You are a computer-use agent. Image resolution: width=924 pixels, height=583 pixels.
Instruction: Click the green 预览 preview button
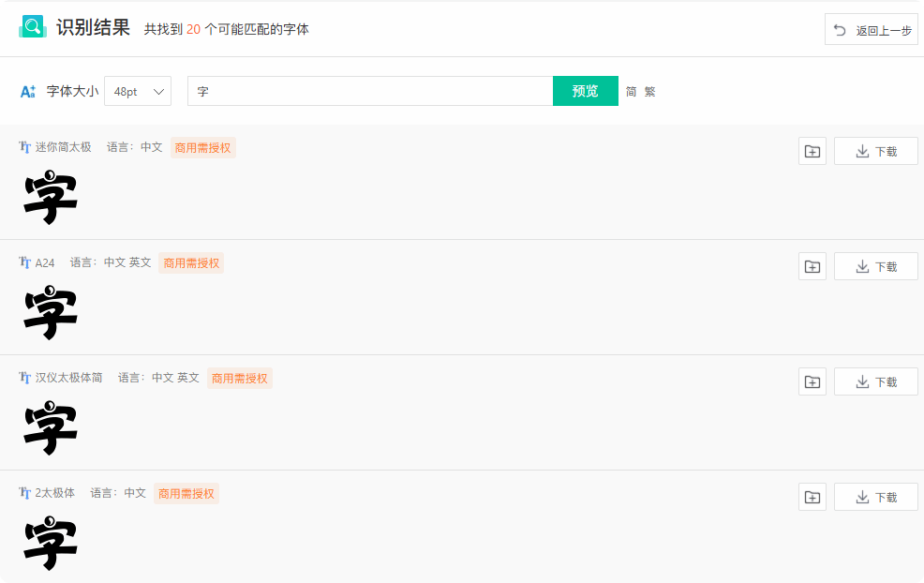point(585,91)
